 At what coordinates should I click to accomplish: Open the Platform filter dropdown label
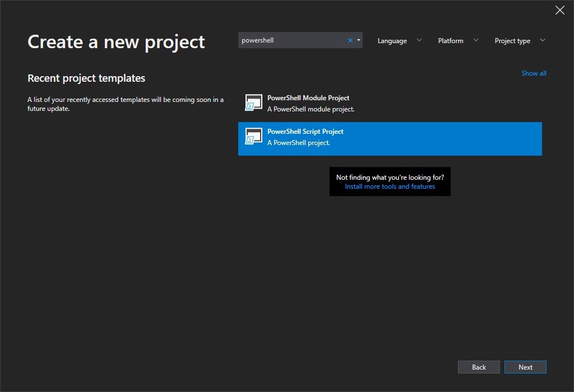(451, 41)
